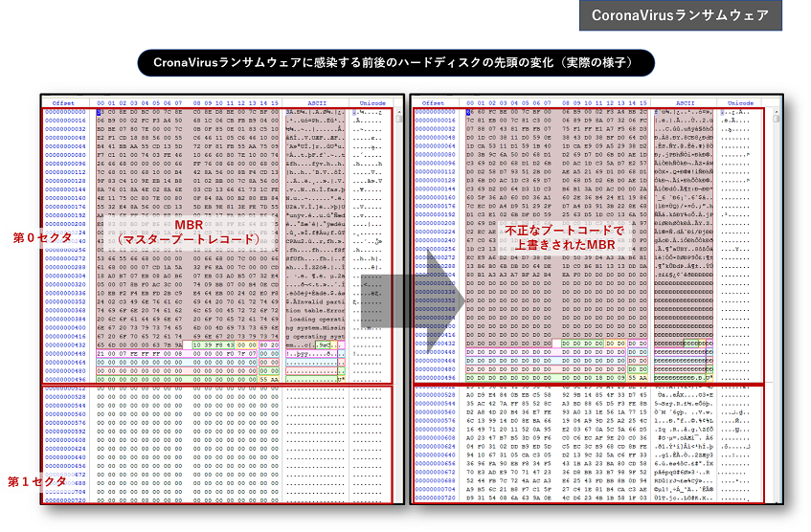Click the ASCII column header in left hex view

317,103
